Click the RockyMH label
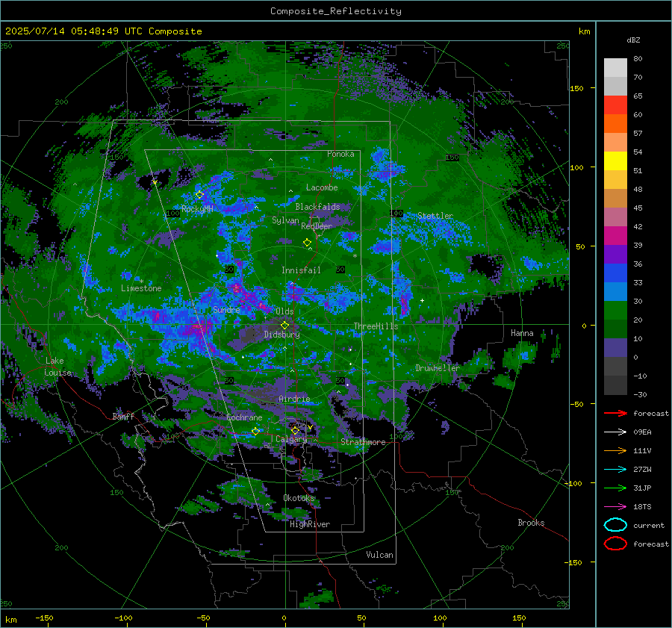This screenshot has width=672, height=628. click(197, 209)
